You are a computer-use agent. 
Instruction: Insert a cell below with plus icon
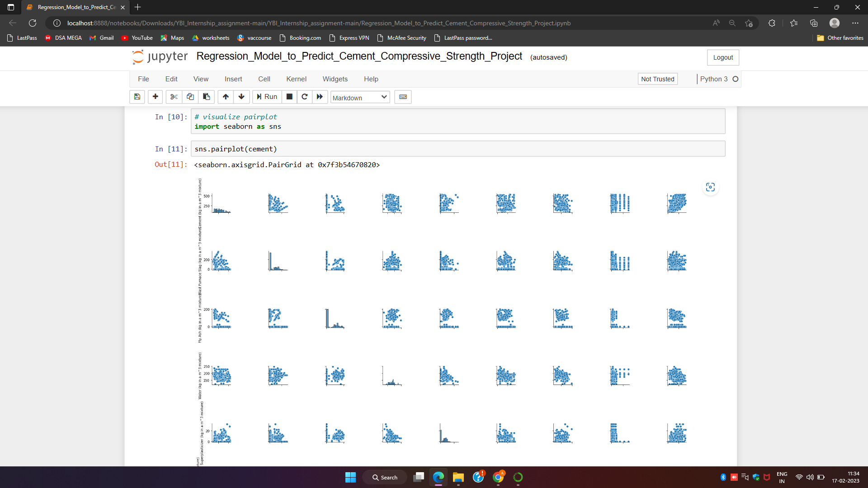click(x=155, y=97)
